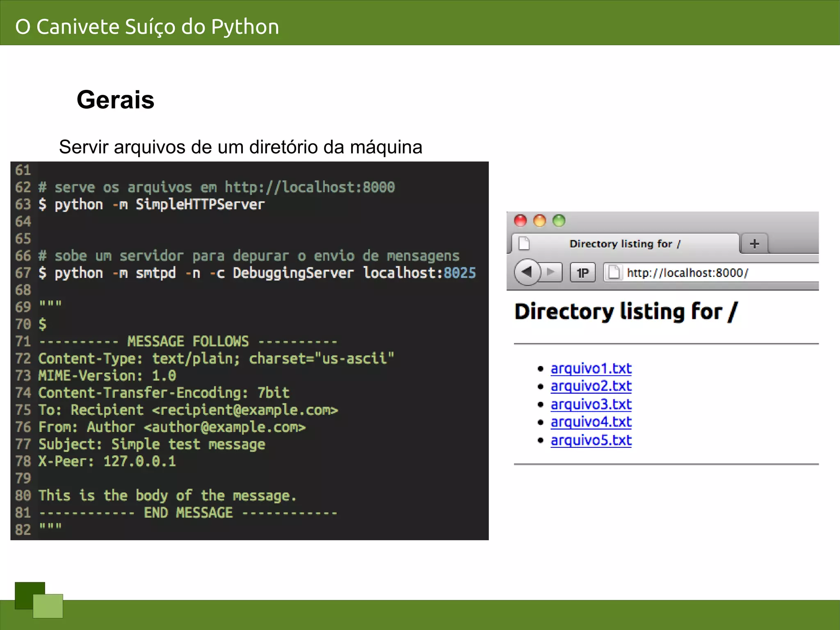Open the arquivo3.txt link
Screen dimensions: 840x630
[591, 405]
